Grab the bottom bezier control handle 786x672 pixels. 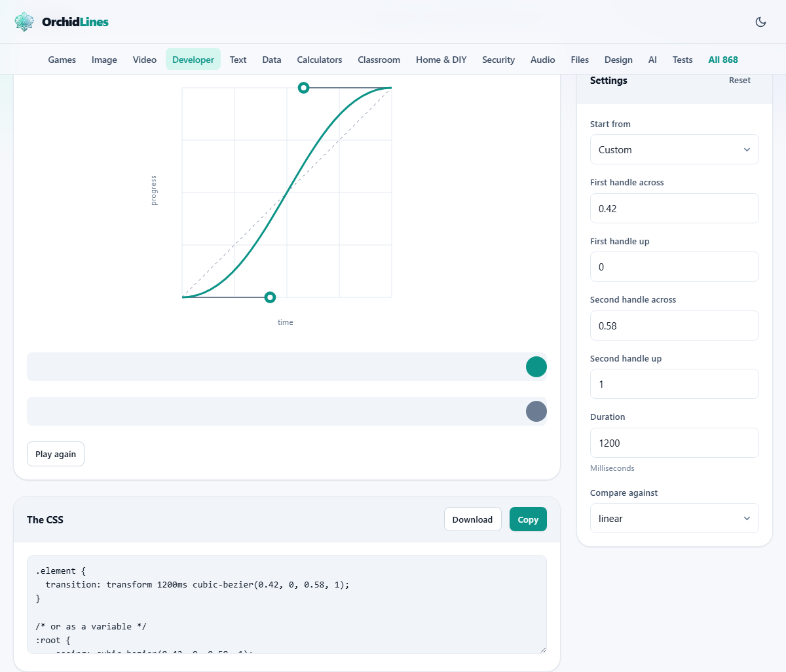point(270,297)
